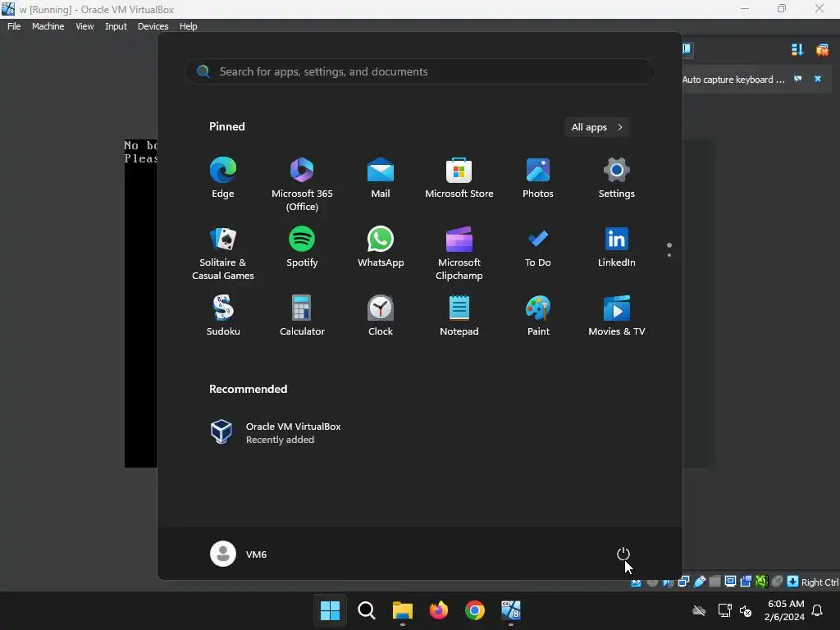Open Calculator

point(302,316)
